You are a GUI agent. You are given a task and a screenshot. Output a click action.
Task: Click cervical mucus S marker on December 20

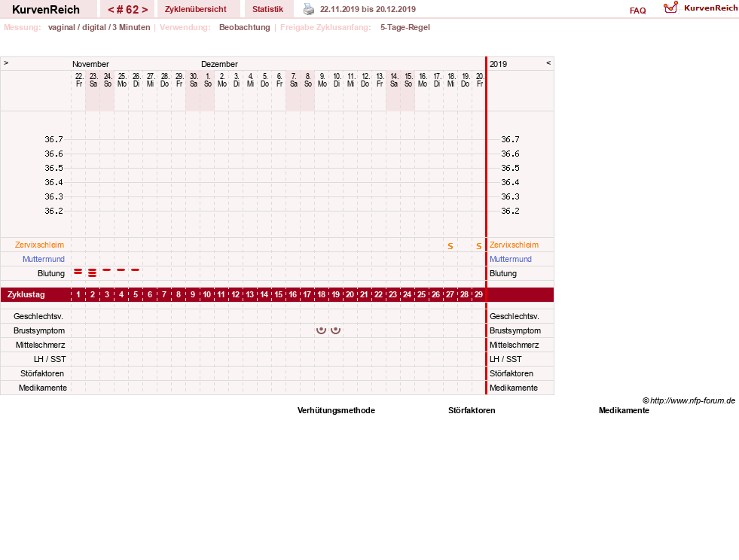coord(479,246)
